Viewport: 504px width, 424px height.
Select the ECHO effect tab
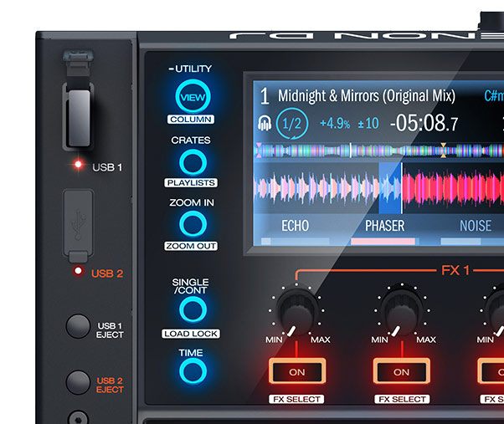(x=295, y=226)
